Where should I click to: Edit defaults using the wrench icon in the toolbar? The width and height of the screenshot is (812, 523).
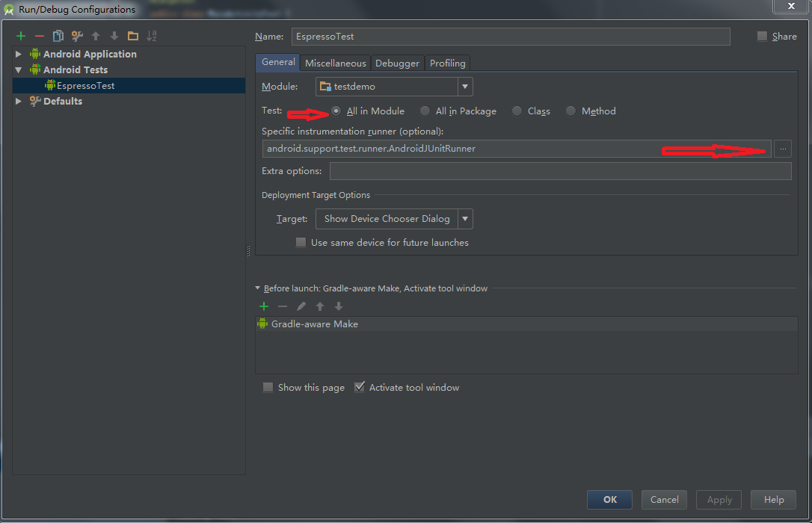[77, 36]
